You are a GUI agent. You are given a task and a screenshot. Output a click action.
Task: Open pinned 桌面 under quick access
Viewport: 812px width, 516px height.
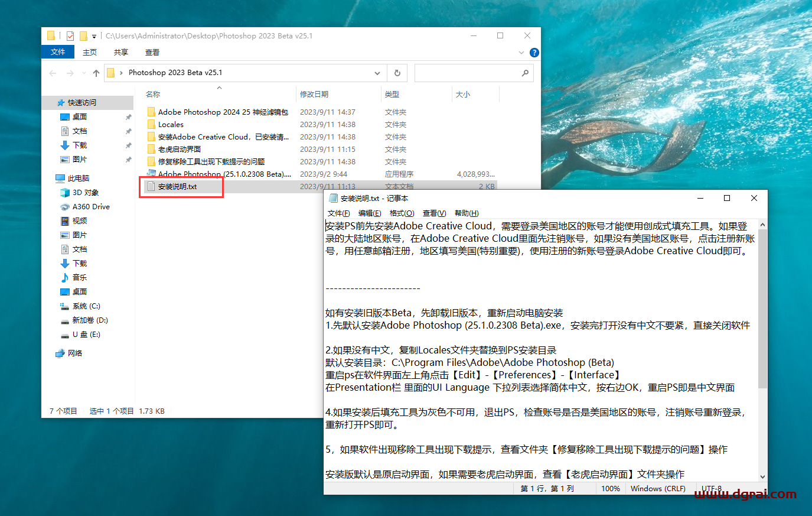(80, 116)
